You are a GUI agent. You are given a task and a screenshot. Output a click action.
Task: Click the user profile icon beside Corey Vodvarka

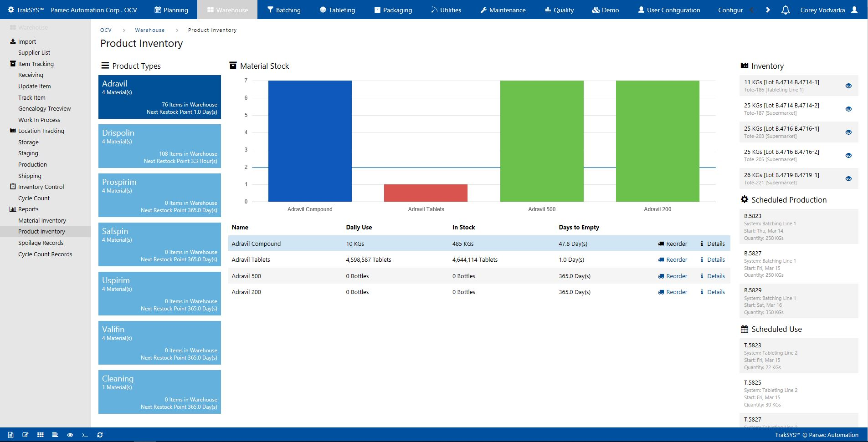point(854,10)
